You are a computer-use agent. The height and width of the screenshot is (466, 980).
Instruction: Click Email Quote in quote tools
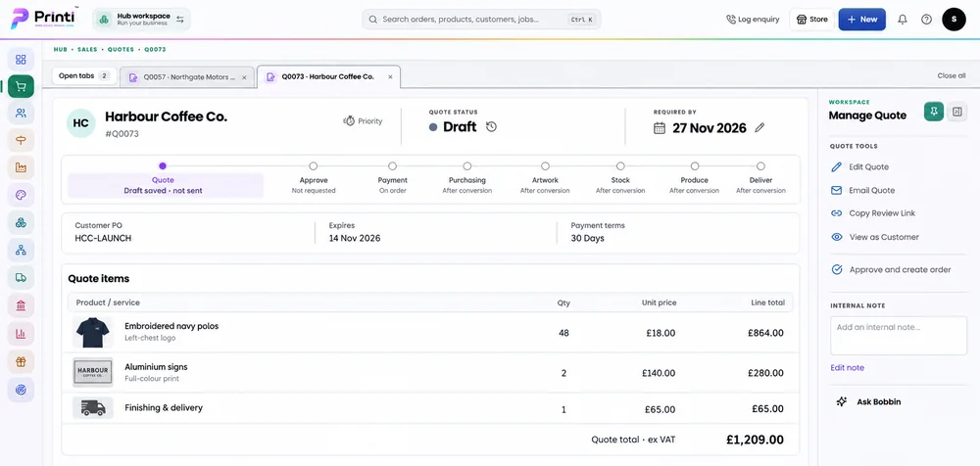pos(862,190)
